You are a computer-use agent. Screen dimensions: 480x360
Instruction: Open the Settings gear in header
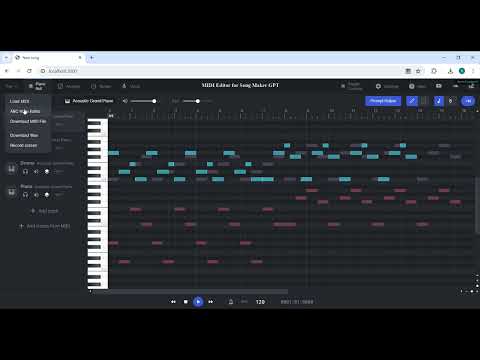(x=378, y=86)
